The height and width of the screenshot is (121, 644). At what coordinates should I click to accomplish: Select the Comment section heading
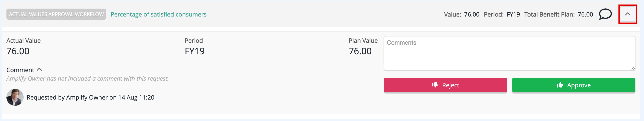(20, 70)
